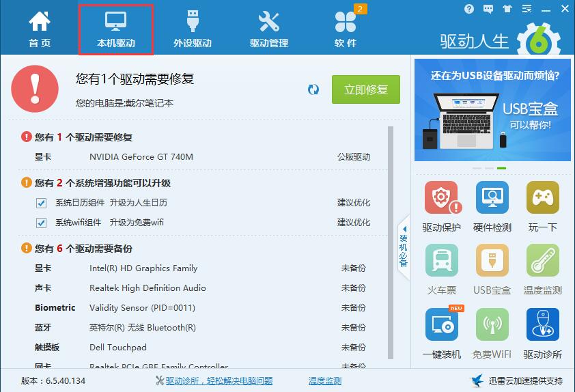This screenshot has height=392, width=575.
Task: Click the version 6.5.40.134 text
Action: [x=53, y=381]
